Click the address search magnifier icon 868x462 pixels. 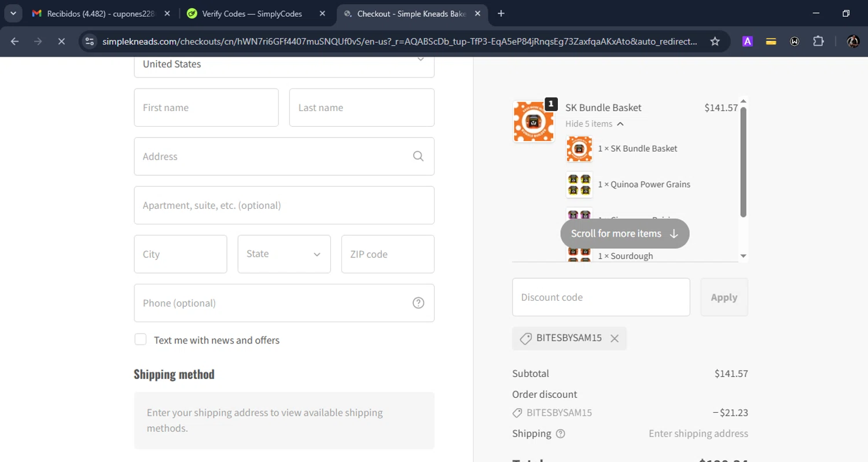click(x=418, y=156)
